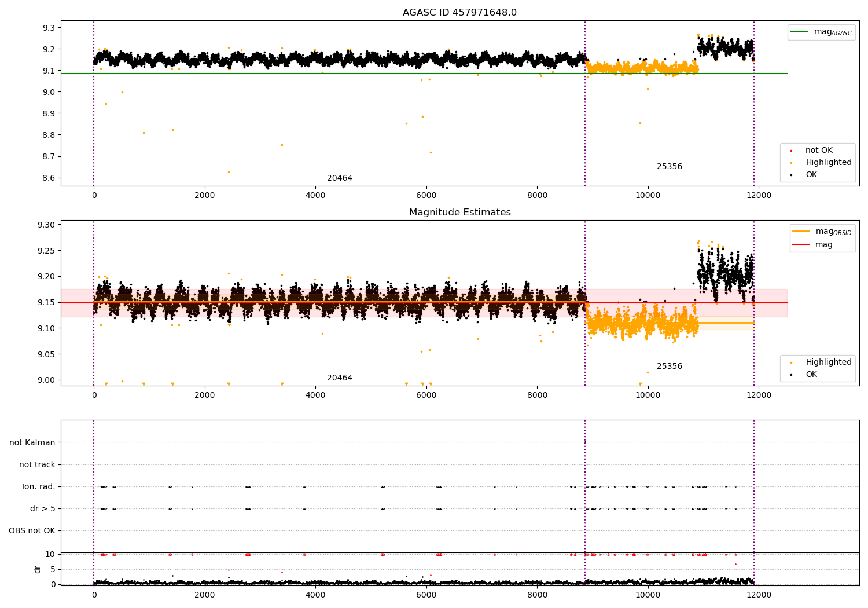Click the 9.30 y-tick label
The height and width of the screenshot is (608, 868).
click(46, 225)
